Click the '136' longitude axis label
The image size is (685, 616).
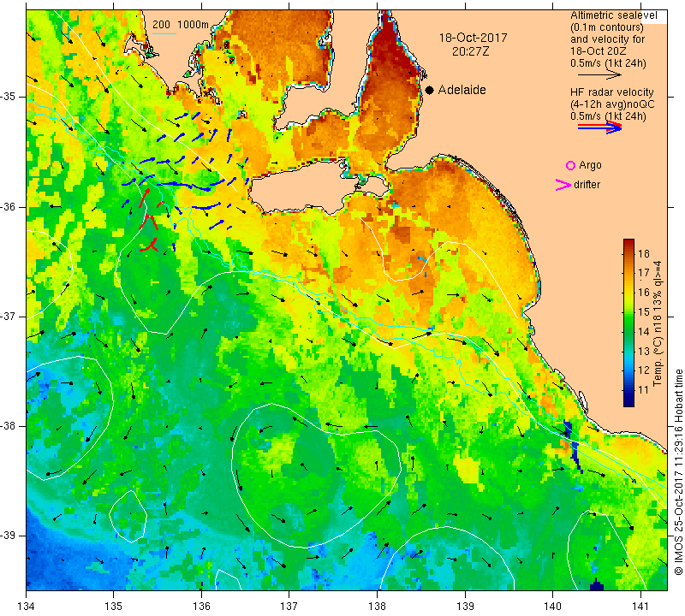pyautogui.click(x=201, y=607)
